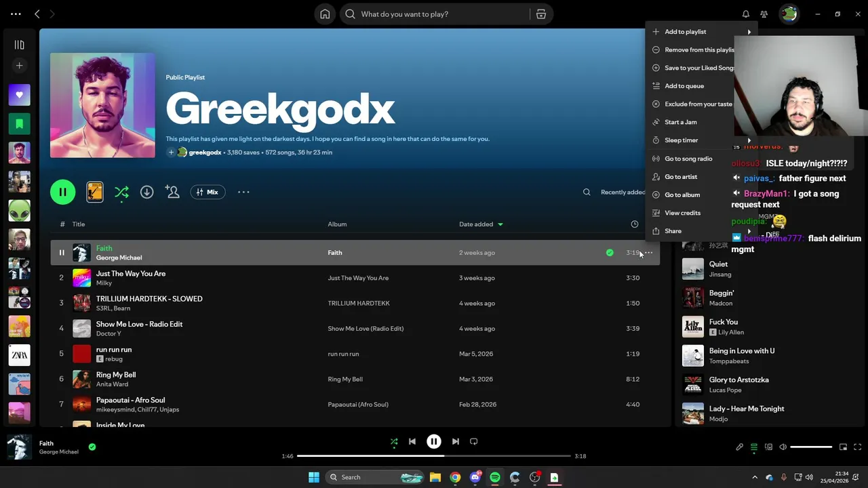Screen dimensions: 868x488
Task: Sort by the Title column header
Action: click(x=79, y=224)
